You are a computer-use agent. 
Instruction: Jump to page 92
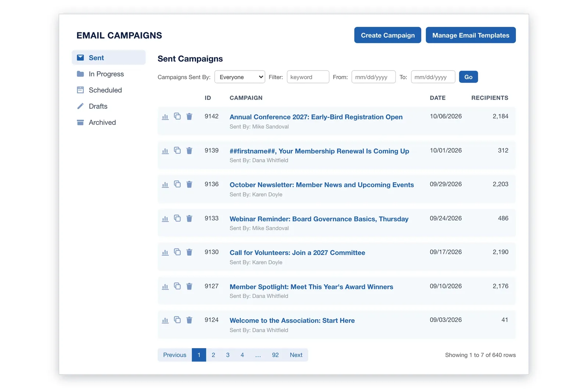275,355
